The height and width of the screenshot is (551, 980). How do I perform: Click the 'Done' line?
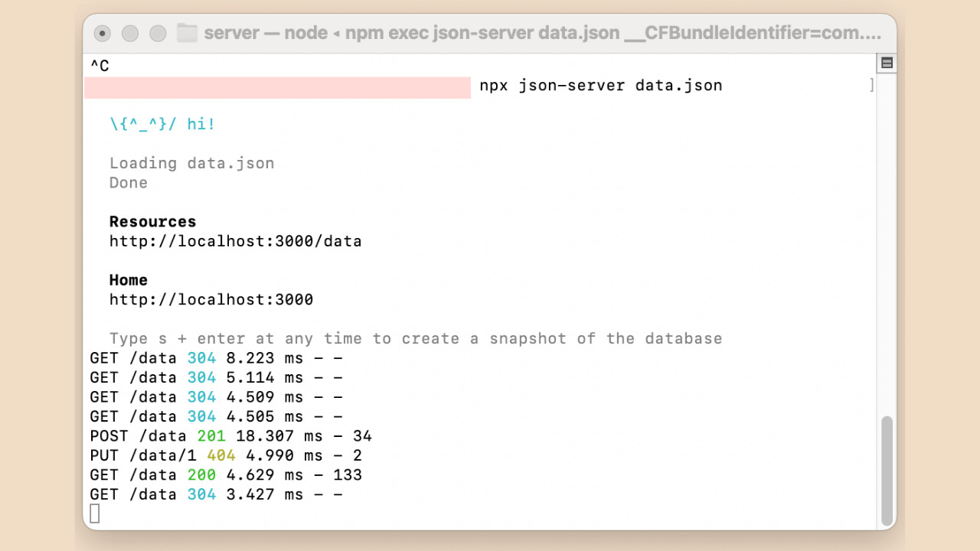pyautogui.click(x=129, y=183)
